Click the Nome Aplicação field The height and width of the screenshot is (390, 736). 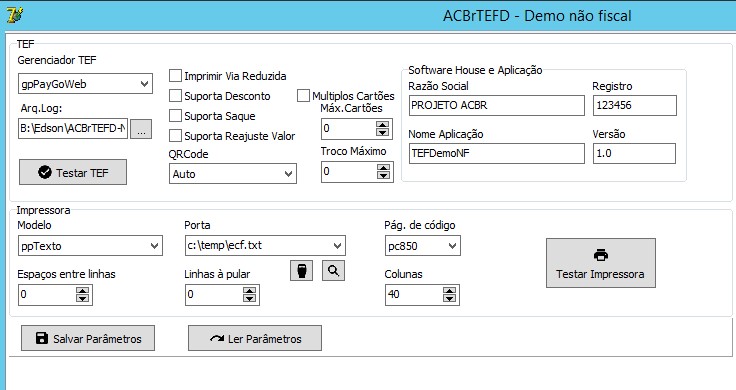(x=497, y=153)
